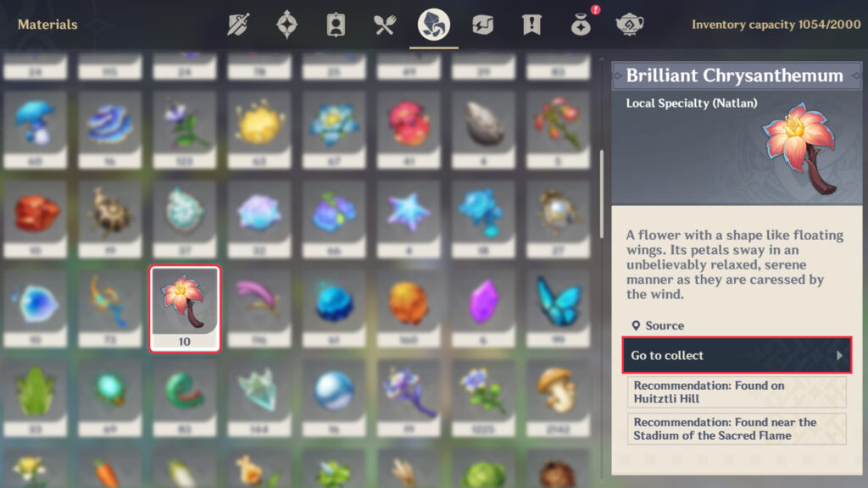Open the Quest items tab icon
Image resolution: width=868 pixels, height=488 pixels.
click(x=531, y=25)
